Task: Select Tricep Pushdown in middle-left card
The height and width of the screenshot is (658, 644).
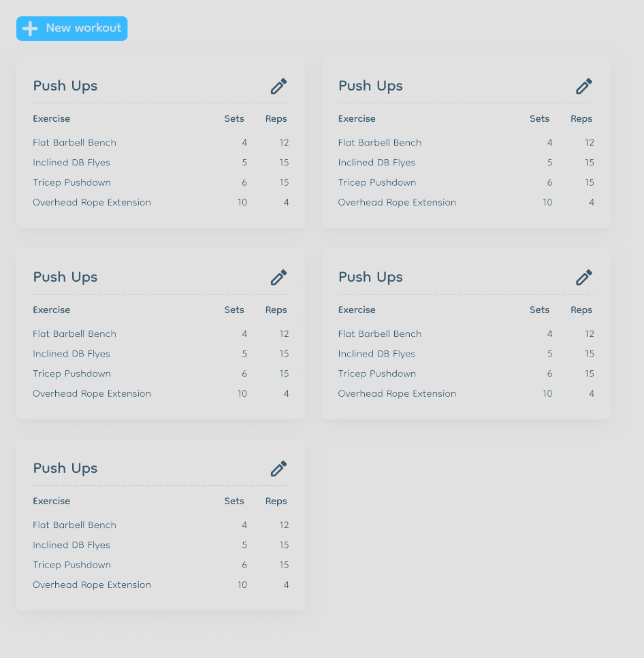Action: (71, 374)
